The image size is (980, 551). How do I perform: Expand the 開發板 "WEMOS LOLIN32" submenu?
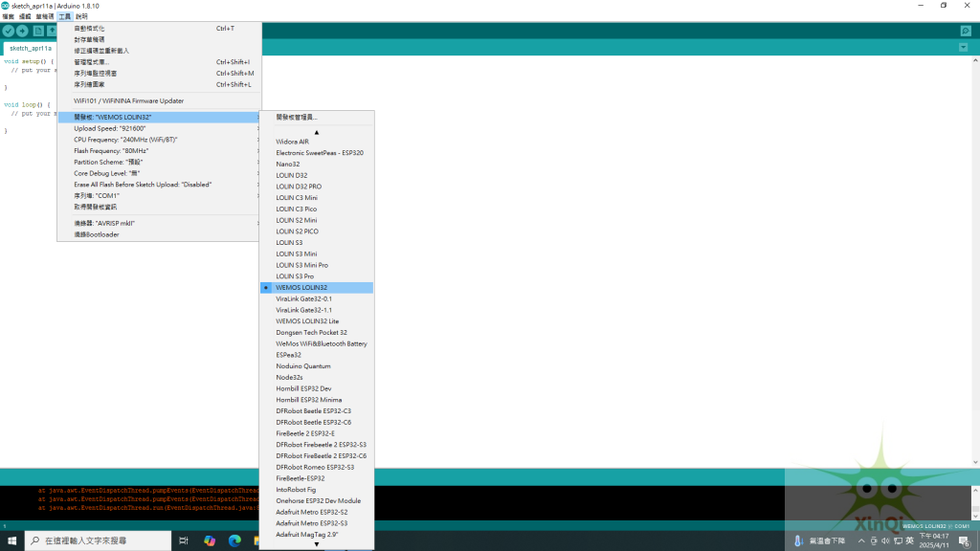click(159, 117)
